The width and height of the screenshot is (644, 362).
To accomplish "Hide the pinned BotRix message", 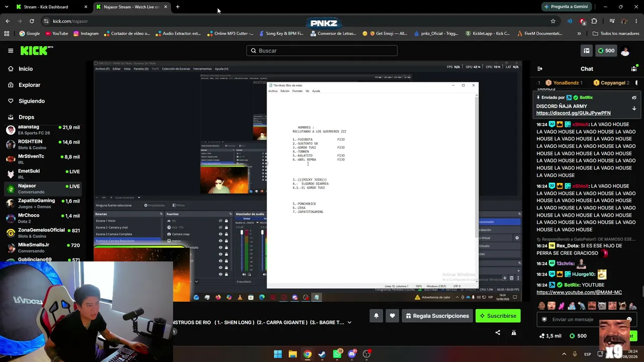I will (x=634, y=98).
